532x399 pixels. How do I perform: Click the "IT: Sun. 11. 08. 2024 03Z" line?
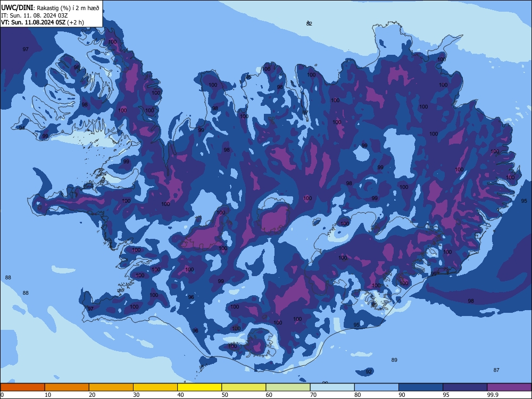35,15
